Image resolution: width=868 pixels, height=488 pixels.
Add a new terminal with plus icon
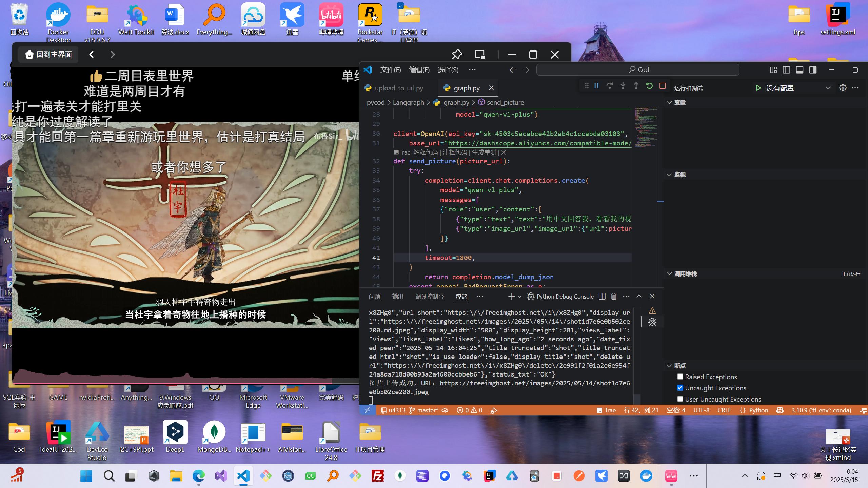[x=511, y=297]
